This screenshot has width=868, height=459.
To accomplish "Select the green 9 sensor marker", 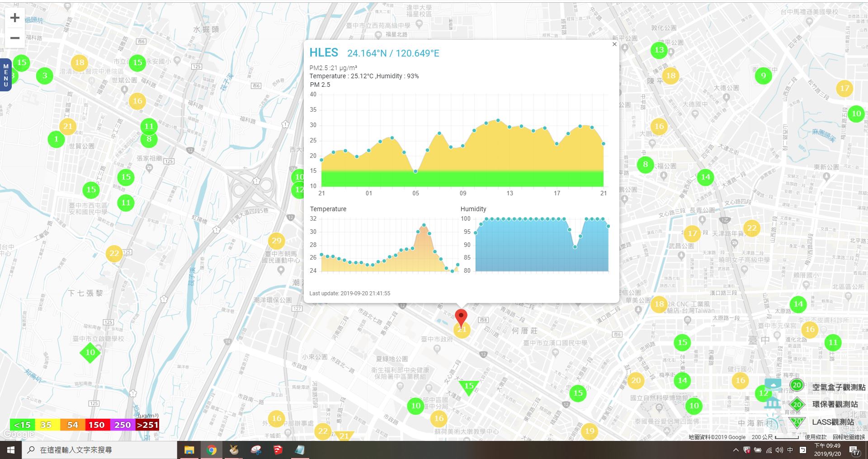I will (x=763, y=76).
